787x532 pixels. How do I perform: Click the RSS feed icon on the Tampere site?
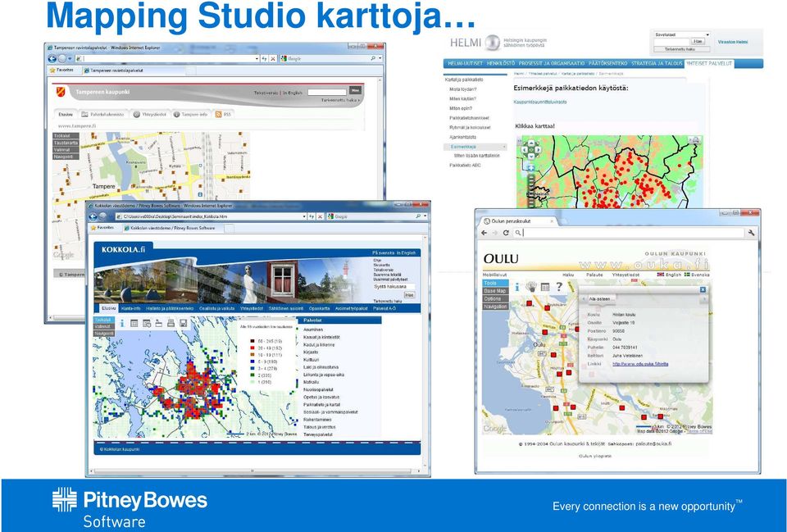click(218, 115)
